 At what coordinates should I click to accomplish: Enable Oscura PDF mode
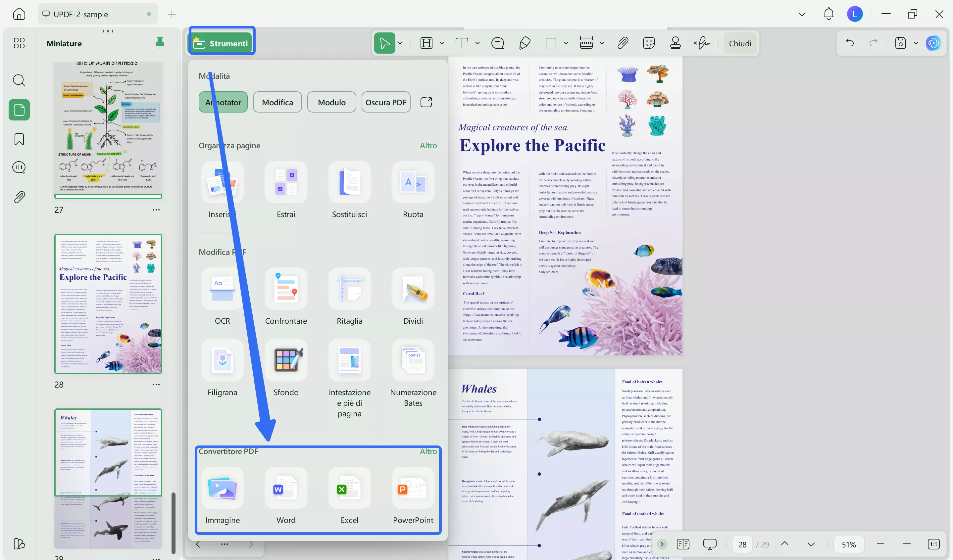[386, 102]
